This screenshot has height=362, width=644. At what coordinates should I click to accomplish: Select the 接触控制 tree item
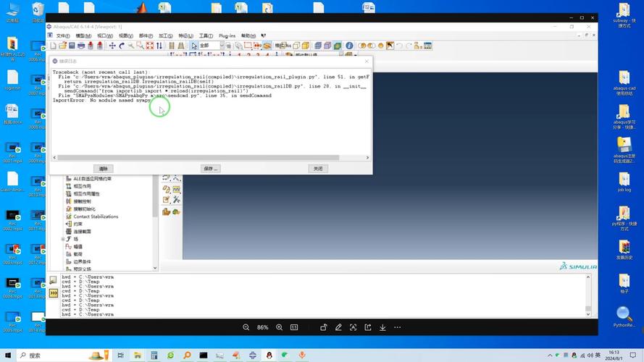(82, 201)
